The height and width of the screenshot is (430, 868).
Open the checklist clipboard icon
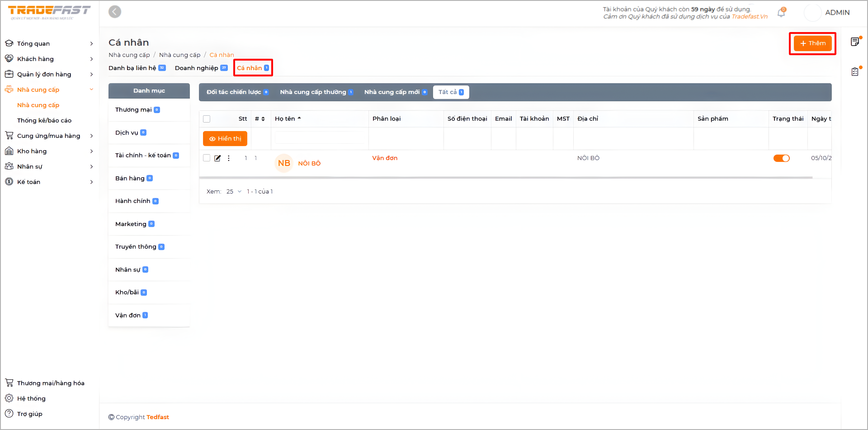click(854, 72)
